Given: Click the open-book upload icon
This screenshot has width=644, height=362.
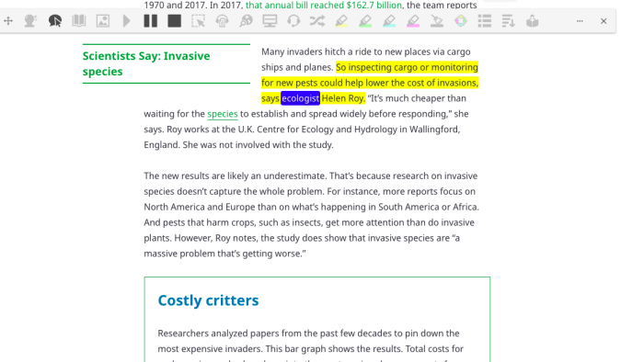Looking at the screenshot, I should (x=533, y=21).
